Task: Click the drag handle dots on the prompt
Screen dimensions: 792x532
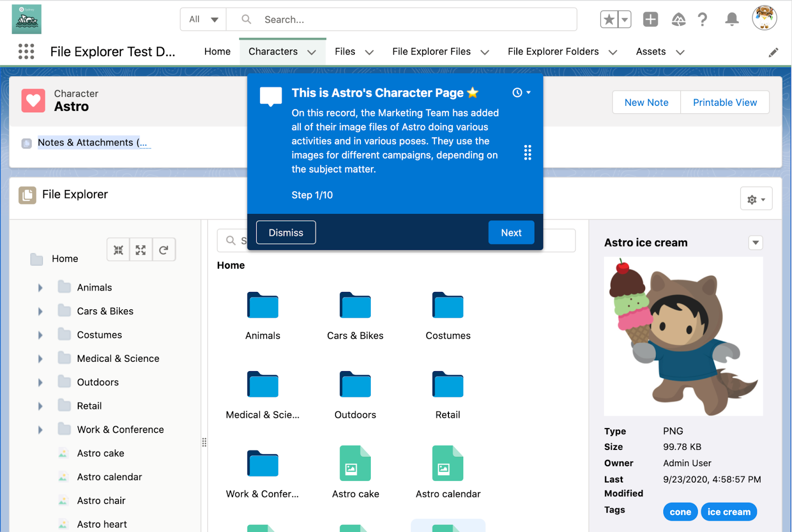Action: pyautogui.click(x=528, y=152)
